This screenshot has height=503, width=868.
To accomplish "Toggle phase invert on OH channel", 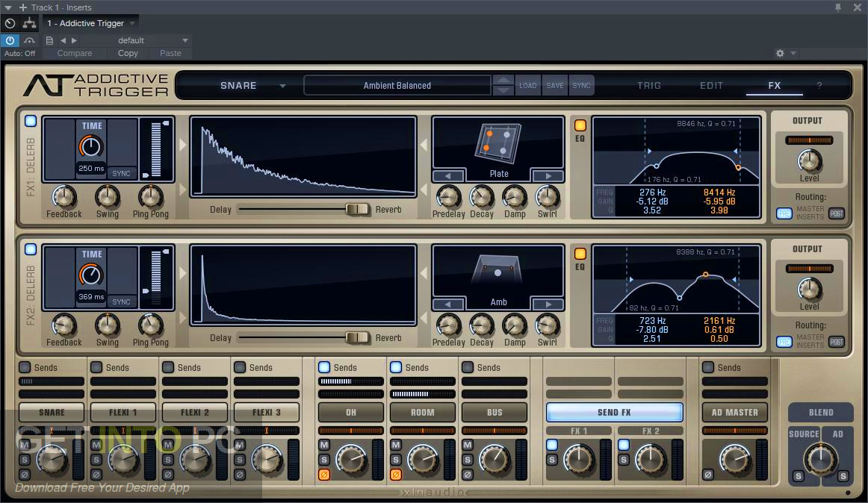I will [x=324, y=474].
